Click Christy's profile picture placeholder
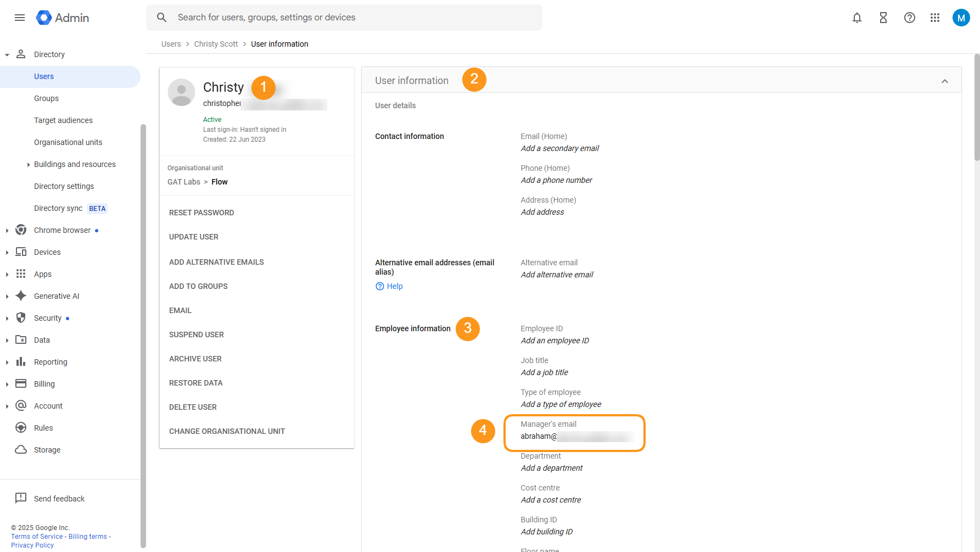Viewport: 980px width, 552px height. coord(181,92)
